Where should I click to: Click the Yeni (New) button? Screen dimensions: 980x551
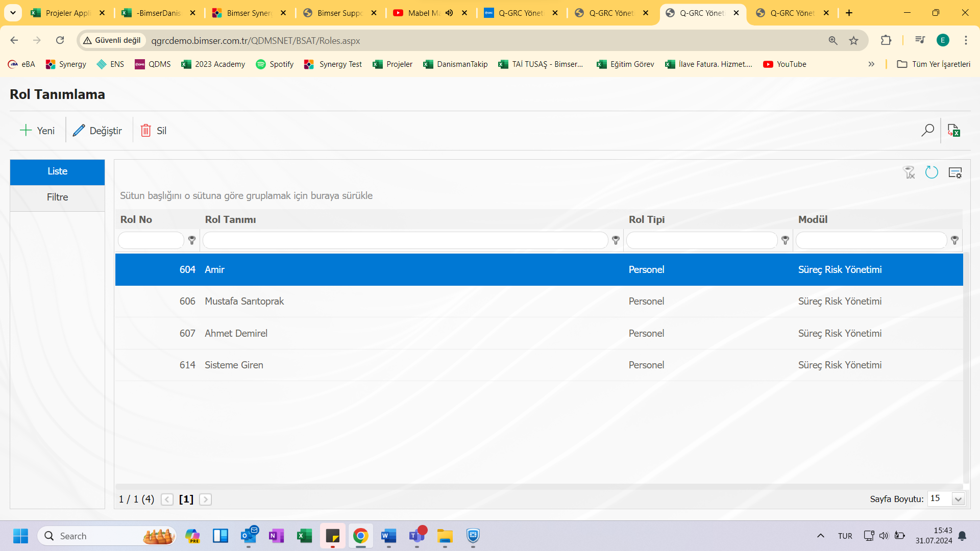(37, 131)
